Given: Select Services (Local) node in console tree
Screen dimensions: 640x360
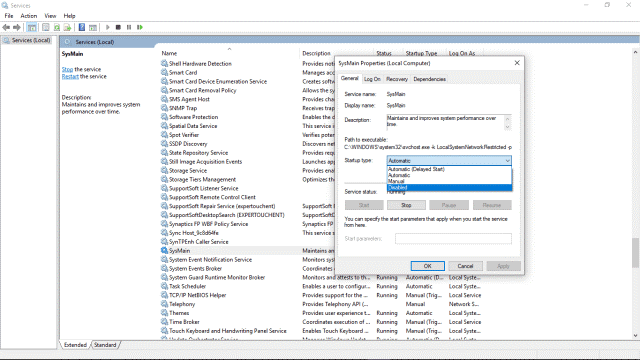Looking at the screenshot, I should coord(27,40).
